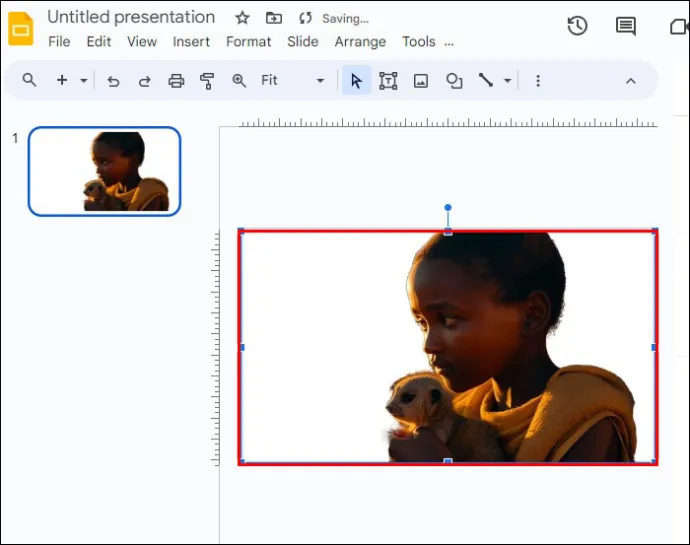Expand the line tool dropdown arrow

[507, 81]
